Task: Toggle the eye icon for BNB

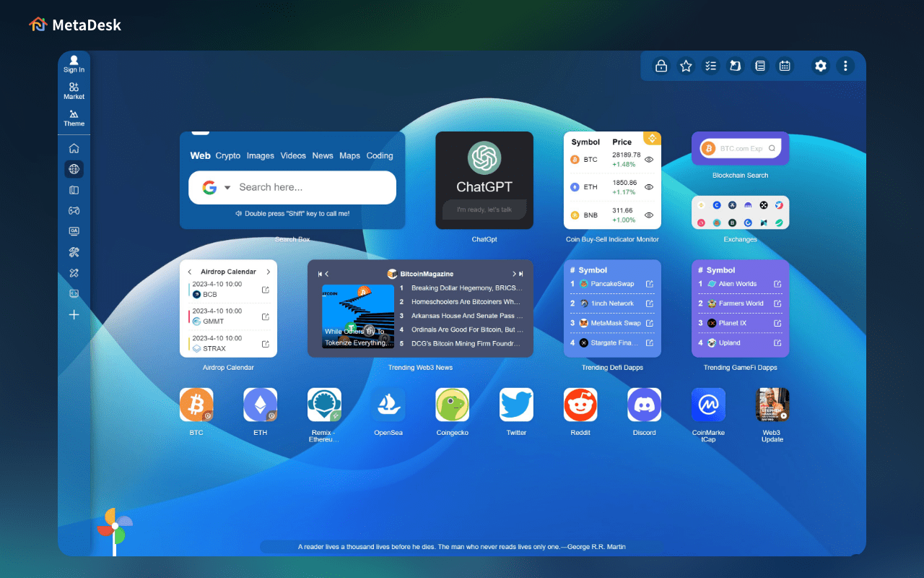Action: [649, 215]
